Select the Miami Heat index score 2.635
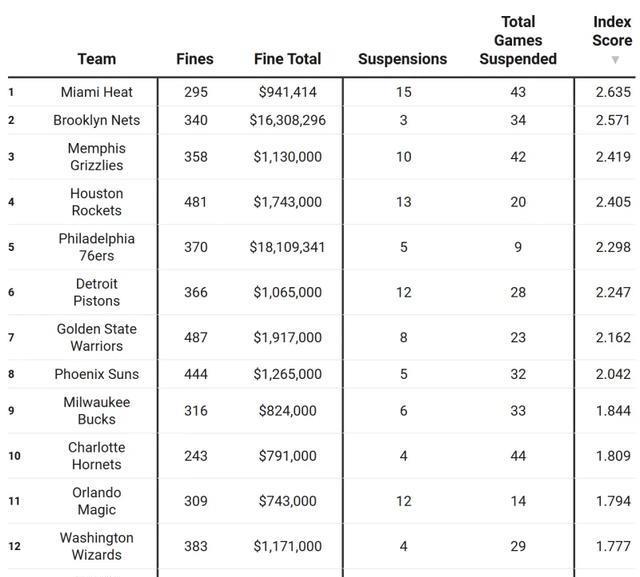 point(612,92)
